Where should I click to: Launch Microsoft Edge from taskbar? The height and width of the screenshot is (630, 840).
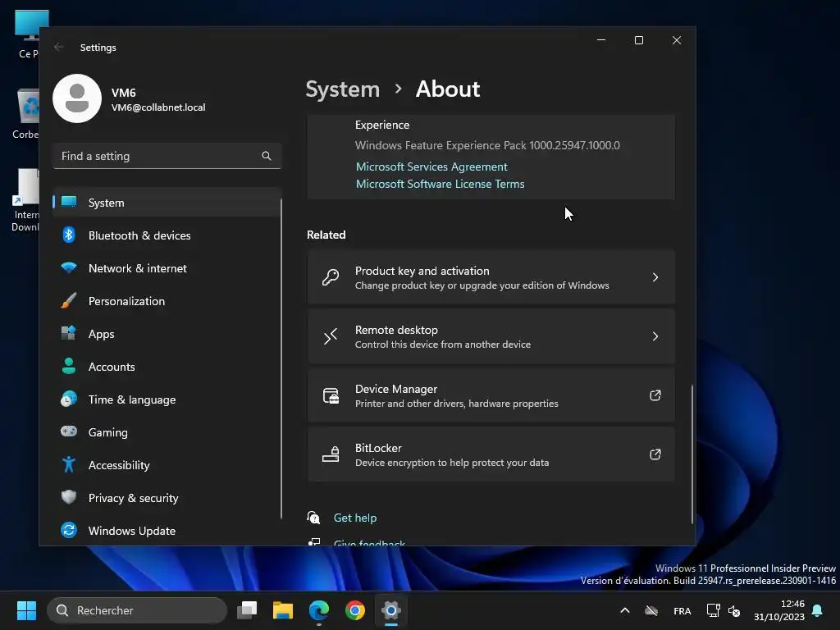point(319,610)
